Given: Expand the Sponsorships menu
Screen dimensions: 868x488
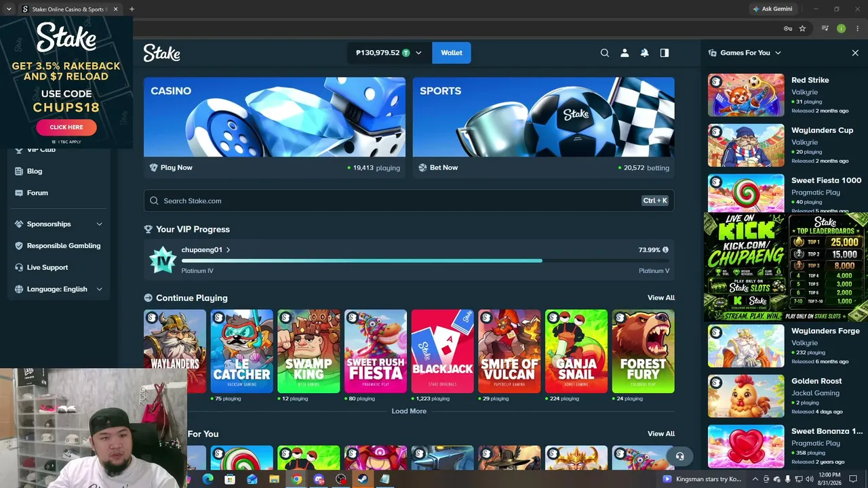Looking at the screenshot, I should pyautogui.click(x=58, y=224).
